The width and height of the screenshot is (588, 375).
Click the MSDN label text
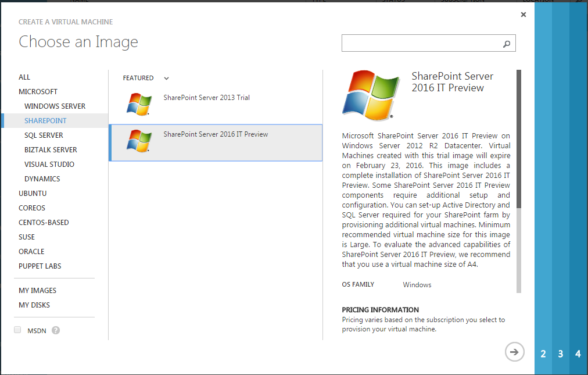click(37, 331)
